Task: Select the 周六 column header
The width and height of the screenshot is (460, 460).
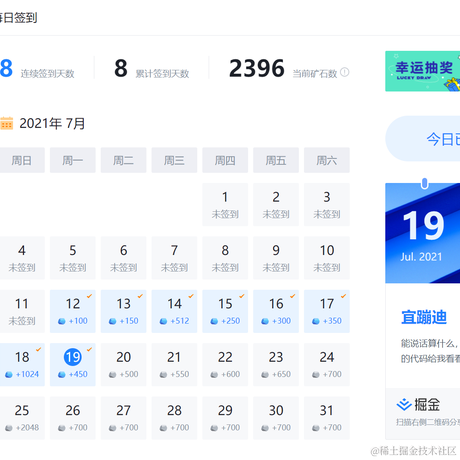Action: point(327,160)
